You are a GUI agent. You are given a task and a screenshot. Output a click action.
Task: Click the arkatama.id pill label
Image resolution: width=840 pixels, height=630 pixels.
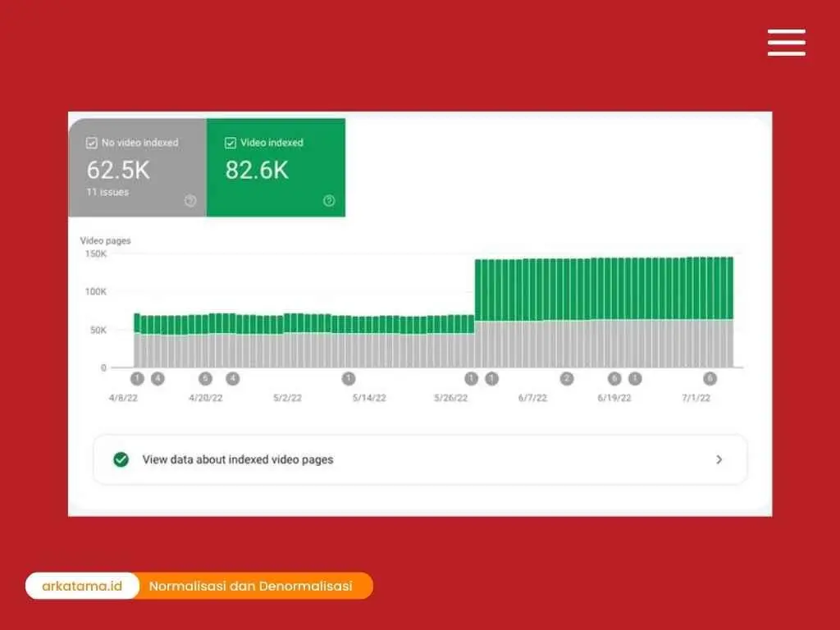(82, 586)
